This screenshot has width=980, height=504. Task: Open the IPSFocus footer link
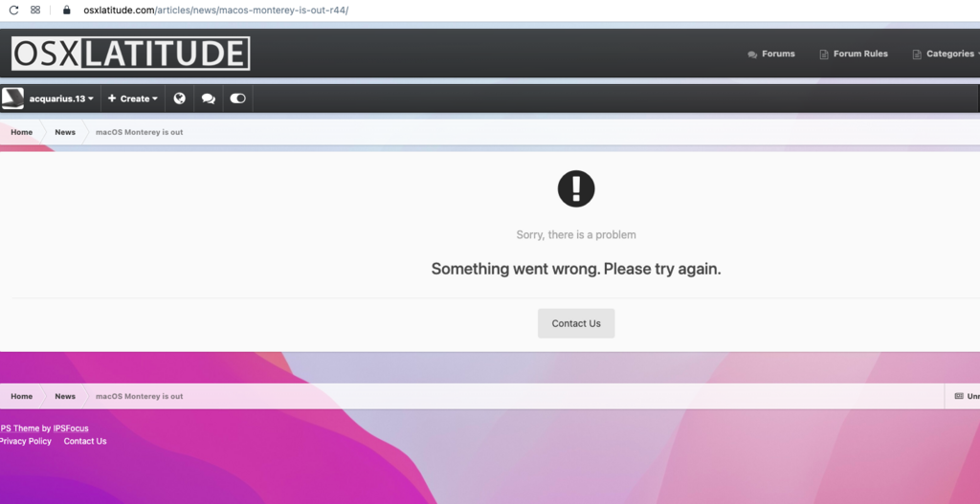[x=71, y=428]
